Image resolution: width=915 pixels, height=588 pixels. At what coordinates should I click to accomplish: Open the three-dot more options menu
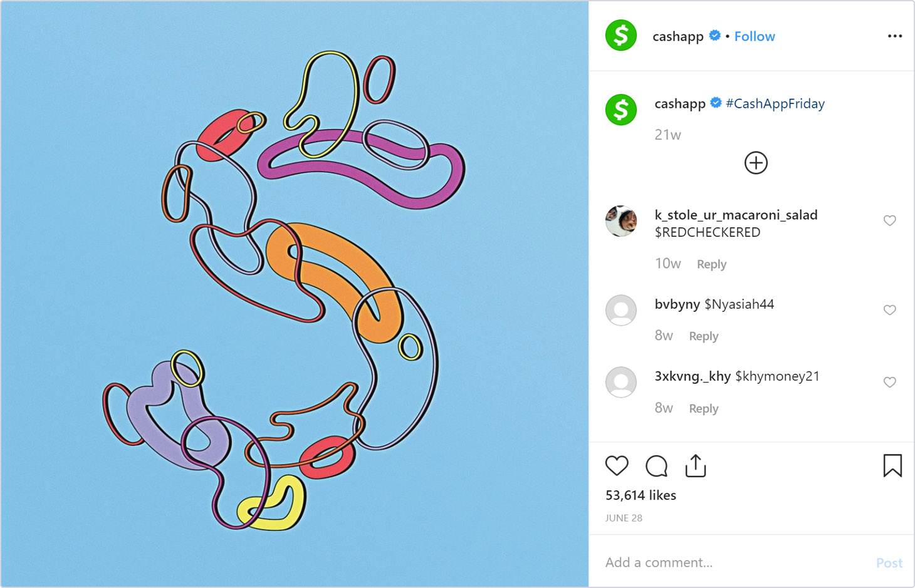point(895,36)
